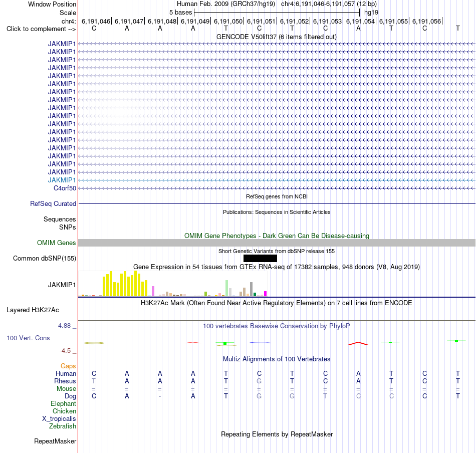Select the Rhesus alignment row label

point(65,381)
